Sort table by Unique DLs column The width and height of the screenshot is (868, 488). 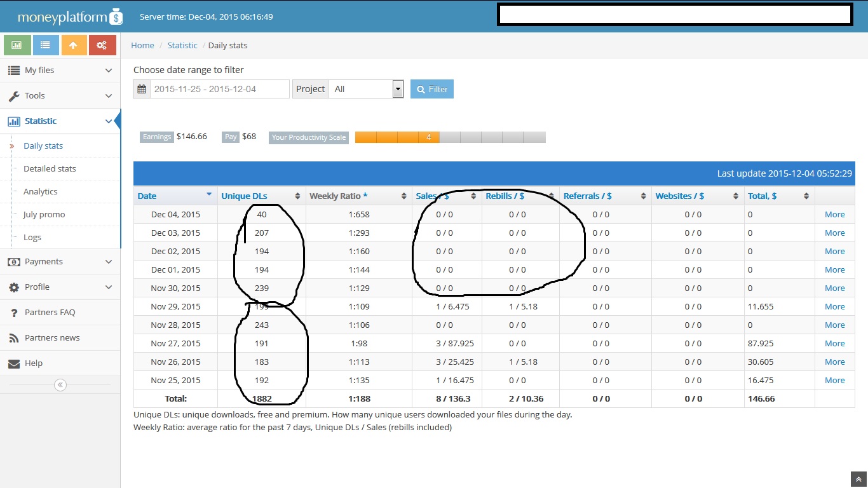coord(245,196)
